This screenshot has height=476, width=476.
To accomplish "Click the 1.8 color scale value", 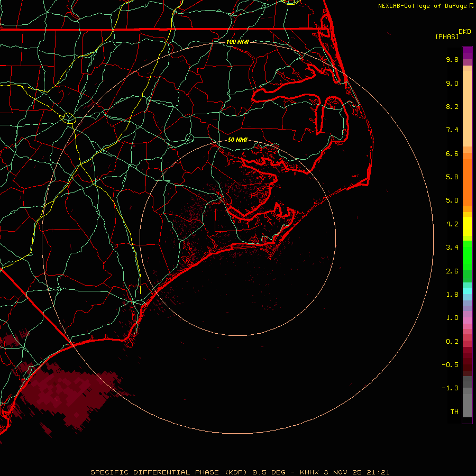I will tap(452, 295).
